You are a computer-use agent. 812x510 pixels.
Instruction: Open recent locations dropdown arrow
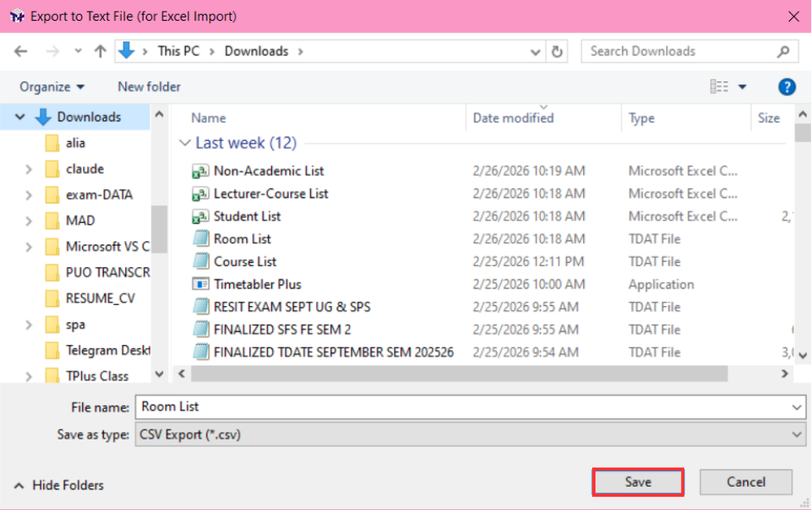(78, 51)
